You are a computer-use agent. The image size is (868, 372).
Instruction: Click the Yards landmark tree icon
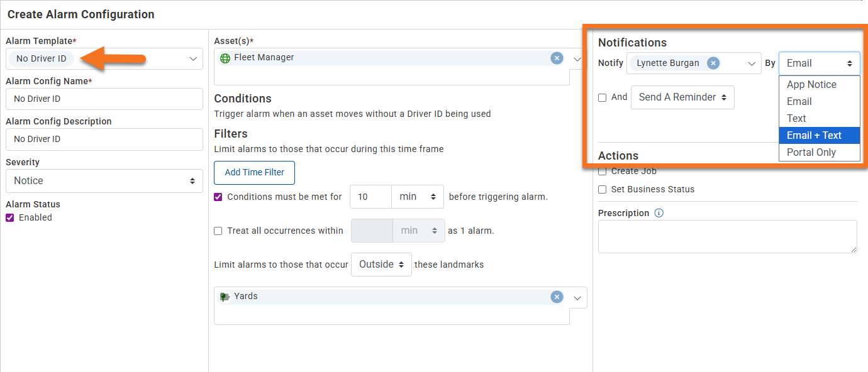tap(225, 297)
